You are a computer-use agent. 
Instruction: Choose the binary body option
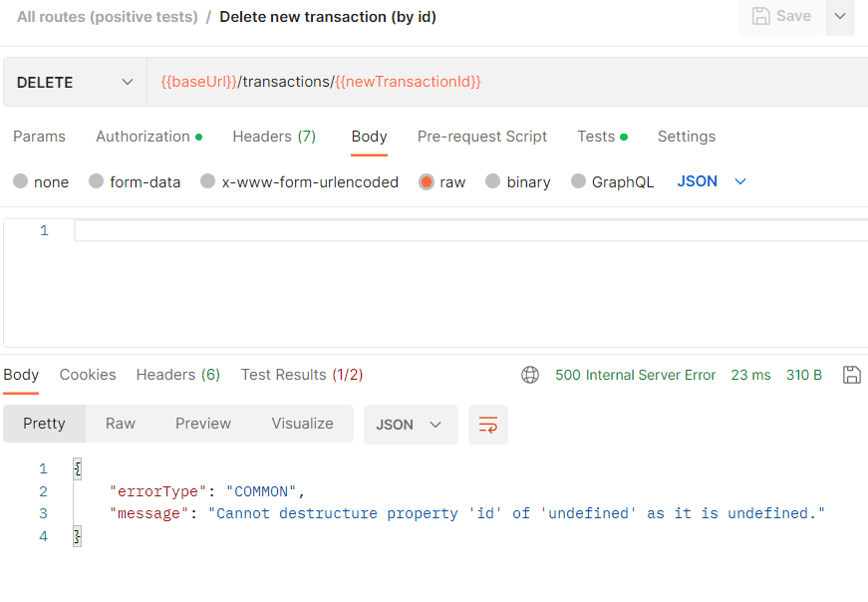(517, 181)
